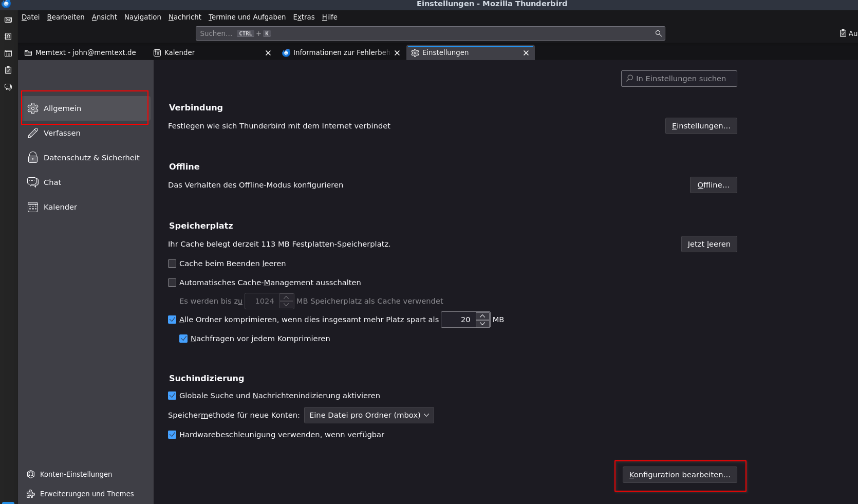Image resolution: width=858 pixels, height=504 pixels.
Task: Open the Calendar space icon in left toolbar
Action: click(8, 53)
